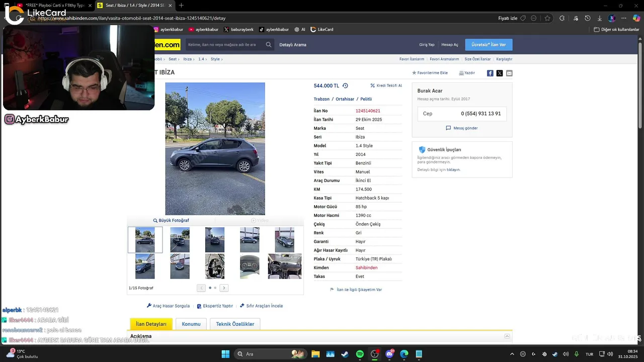
Task: Collapse the Açıklama section expander
Action: 507,336
